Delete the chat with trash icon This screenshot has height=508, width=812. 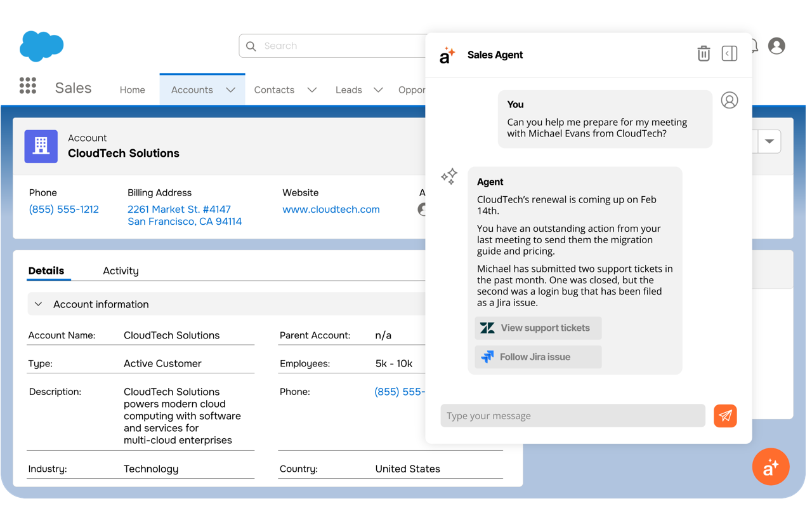pyautogui.click(x=704, y=54)
